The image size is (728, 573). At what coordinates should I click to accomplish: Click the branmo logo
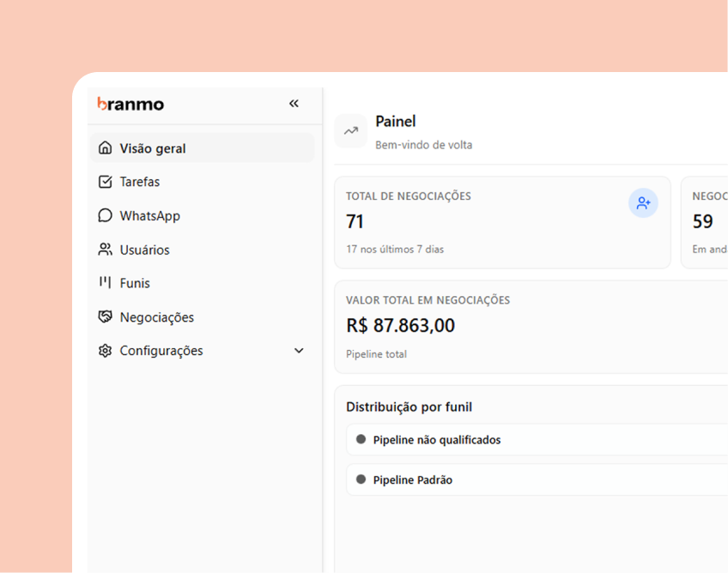(130, 104)
